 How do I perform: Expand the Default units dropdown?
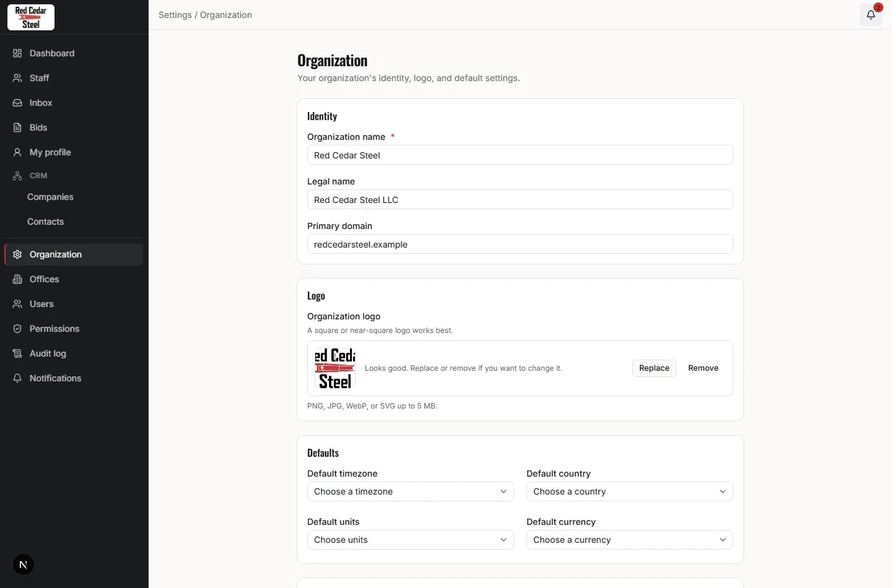[x=410, y=540]
